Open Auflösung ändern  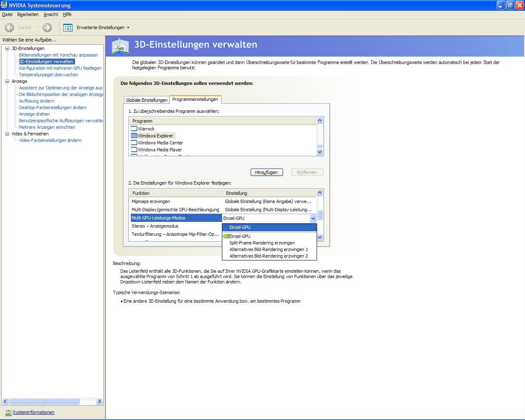37,101
